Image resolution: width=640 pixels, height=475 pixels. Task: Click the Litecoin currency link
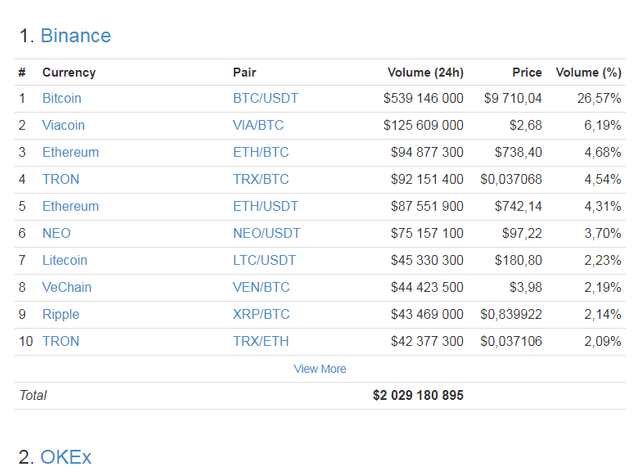click(x=64, y=260)
